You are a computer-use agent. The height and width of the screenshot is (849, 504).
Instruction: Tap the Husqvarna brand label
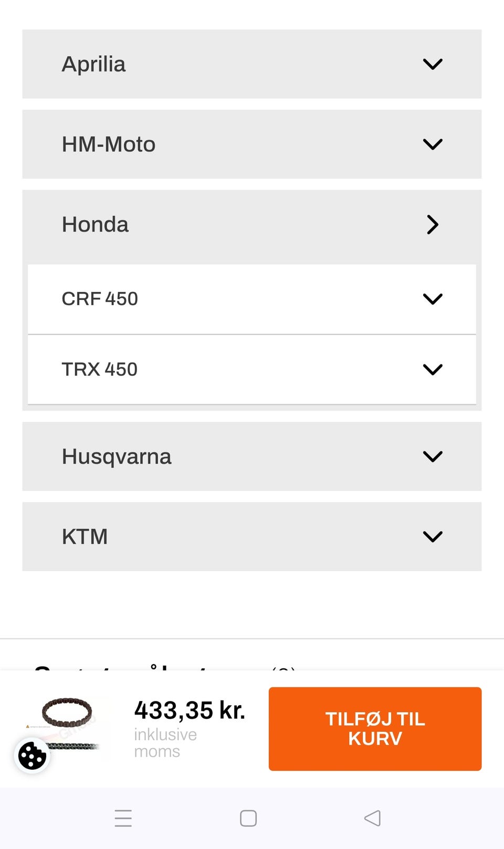117,456
